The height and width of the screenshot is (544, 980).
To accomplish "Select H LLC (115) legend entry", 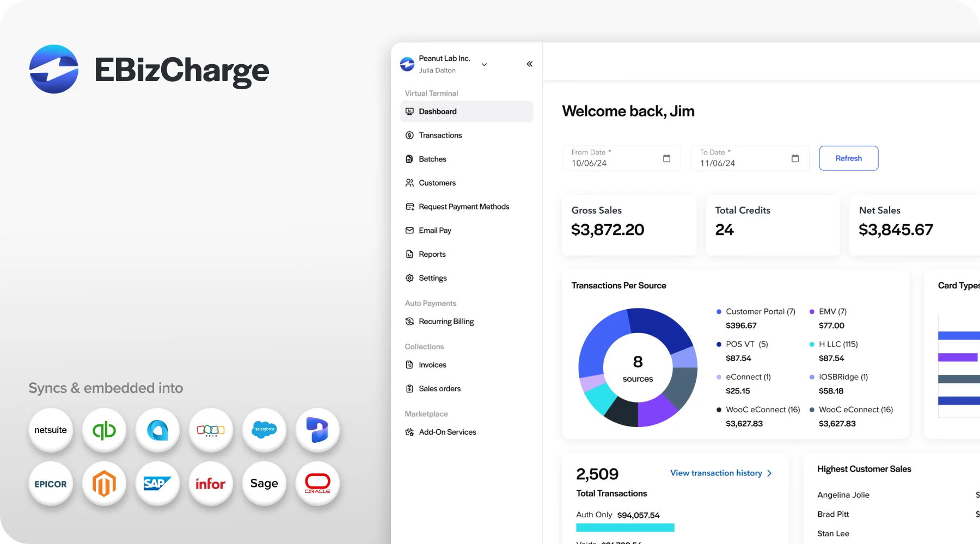I will [x=834, y=344].
